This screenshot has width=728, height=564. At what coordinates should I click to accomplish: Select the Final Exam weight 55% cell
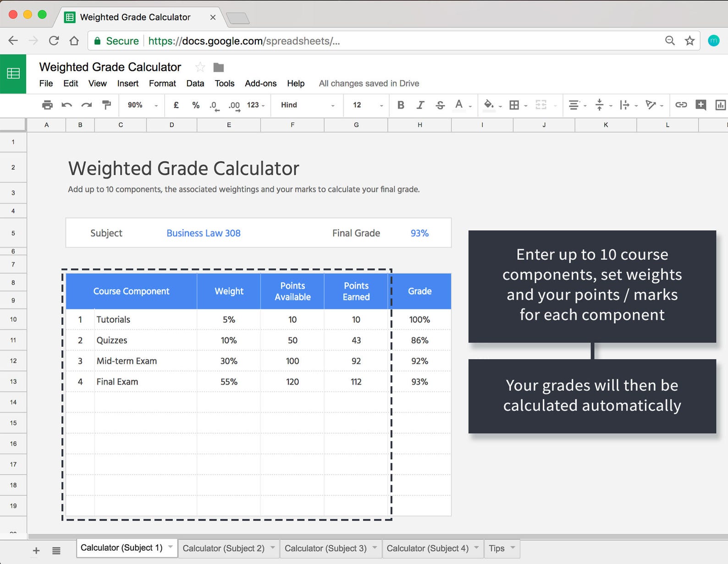pyautogui.click(x=229, y=382)
